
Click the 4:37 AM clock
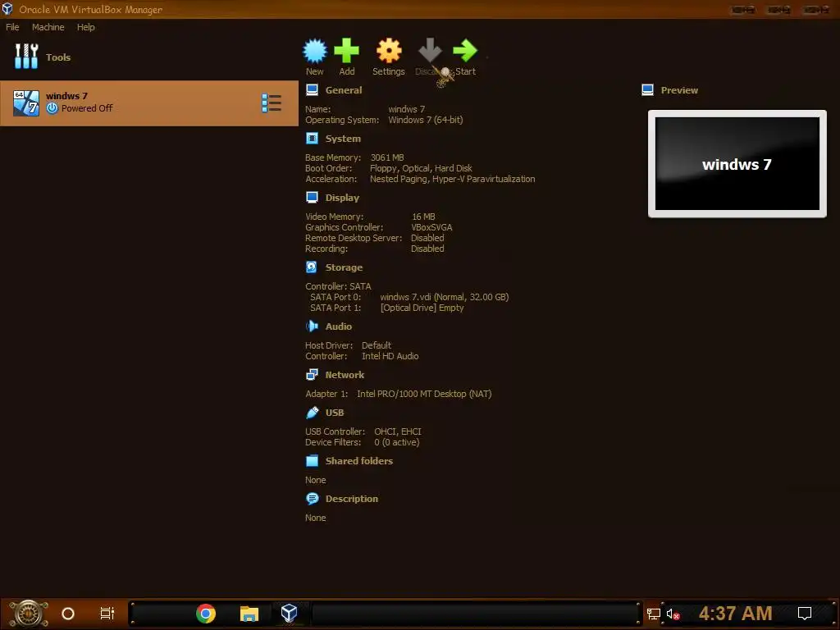(x=736, y=614)
